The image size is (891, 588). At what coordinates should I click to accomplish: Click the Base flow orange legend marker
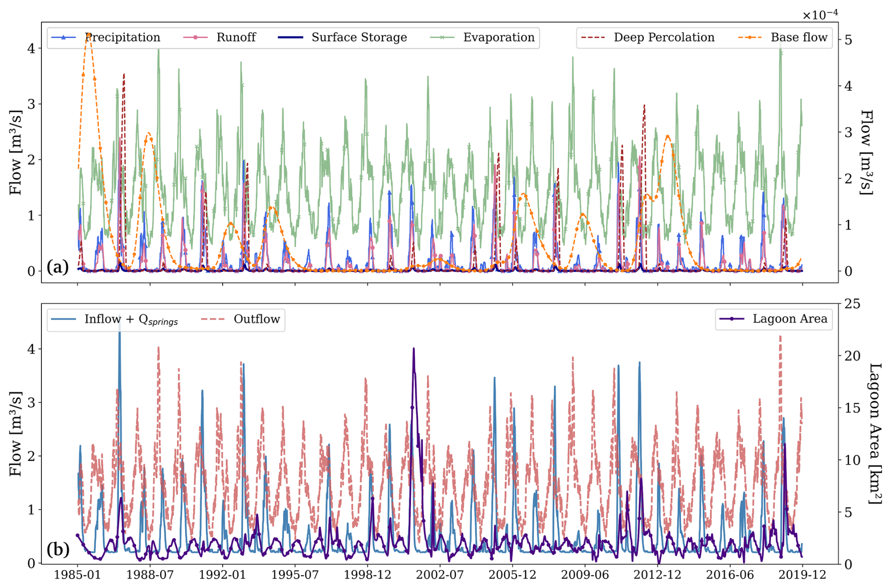coord(750,38)
